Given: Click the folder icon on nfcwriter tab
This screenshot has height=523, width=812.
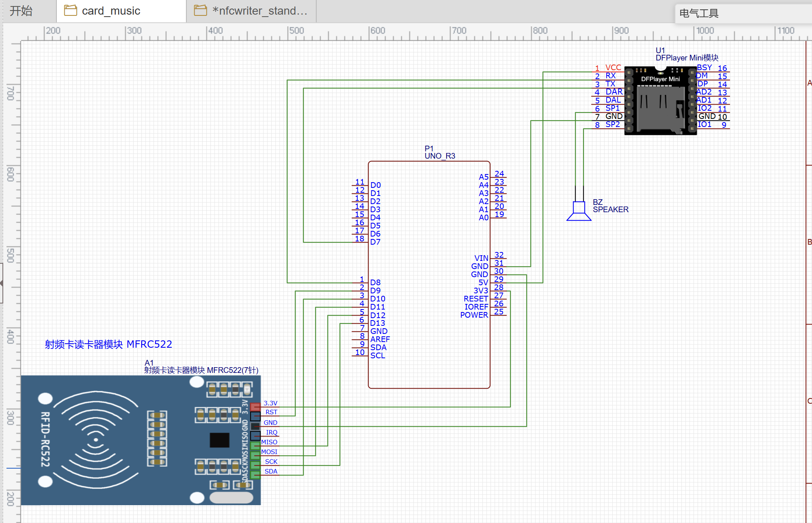Looking at the screenshot, I should 201,11.
